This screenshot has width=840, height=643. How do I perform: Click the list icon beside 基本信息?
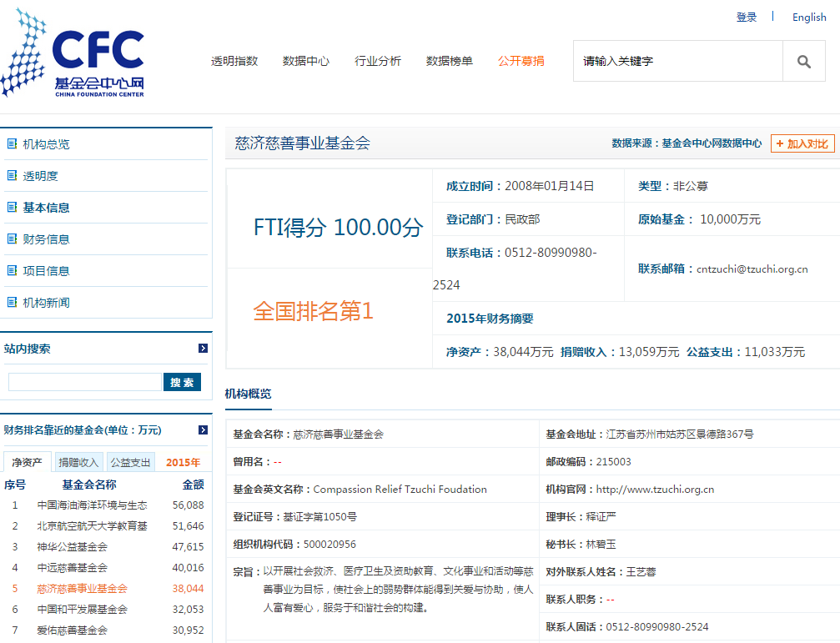pos(12,207)
